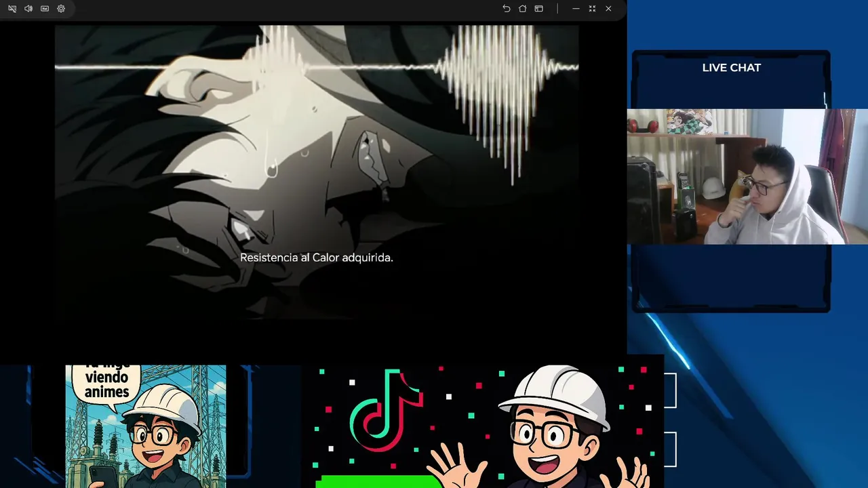Screen dimensions: 868x488
Task: Select the webcam feed of the streamer
Action: (747, 176)
